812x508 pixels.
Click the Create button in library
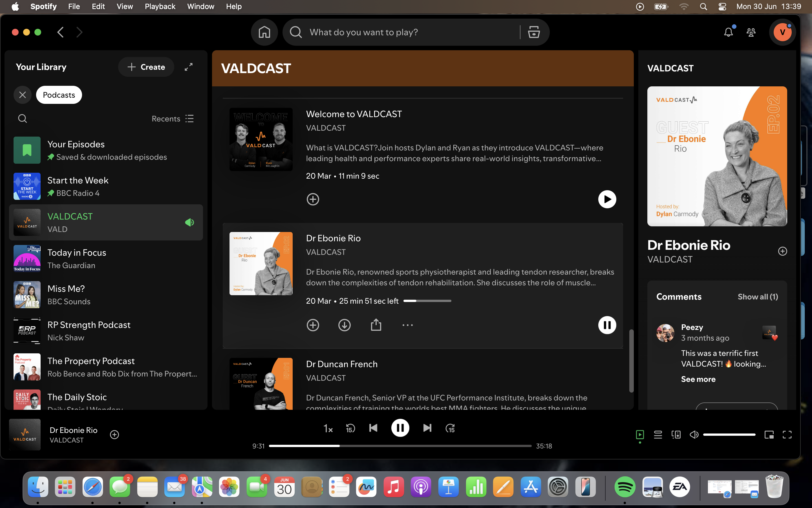point(146,67)
